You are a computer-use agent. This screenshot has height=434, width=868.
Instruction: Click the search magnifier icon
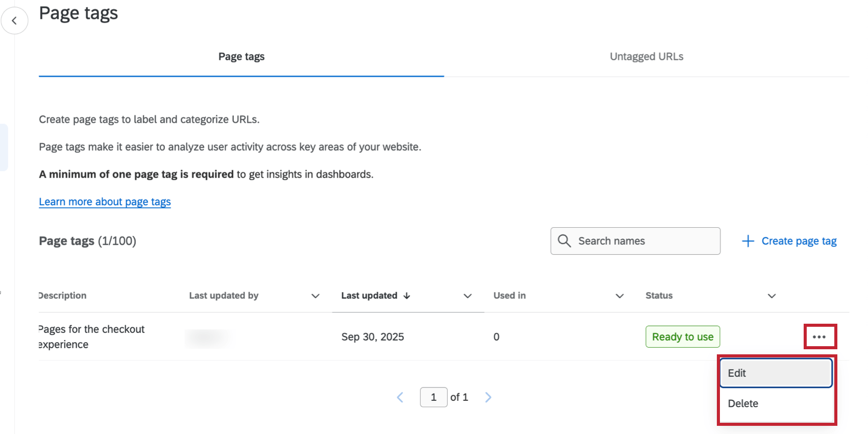coord(564,241)
